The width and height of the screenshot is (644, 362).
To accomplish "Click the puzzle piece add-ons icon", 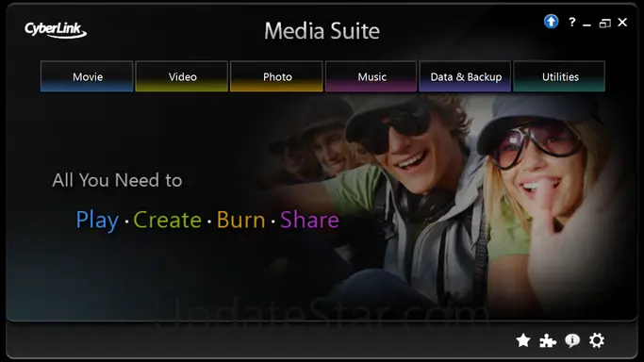I will click(x=548, y=340).
